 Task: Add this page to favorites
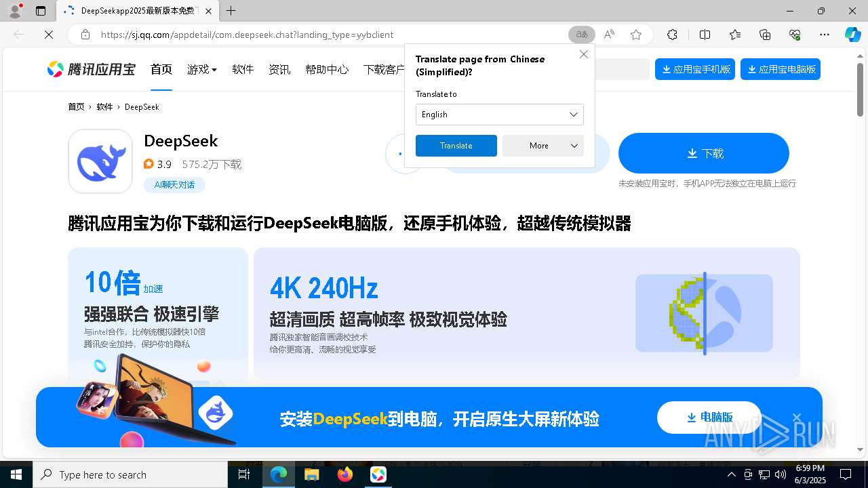[x=636, y=35]
